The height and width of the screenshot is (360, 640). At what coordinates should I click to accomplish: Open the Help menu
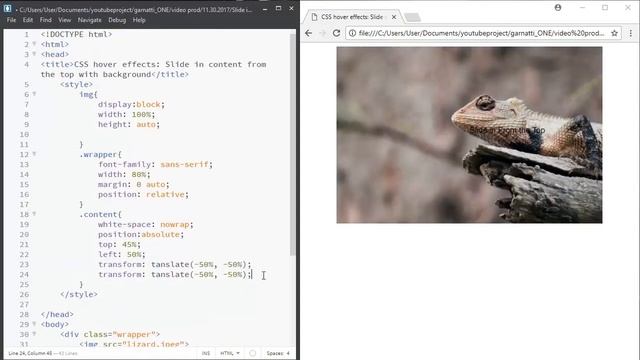tap(139, 20)
